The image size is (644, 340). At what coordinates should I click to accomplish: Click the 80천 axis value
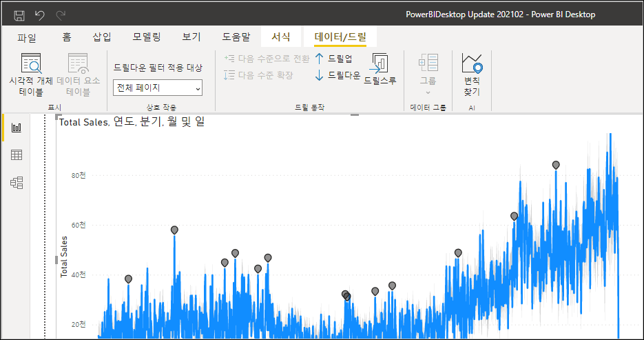[79, 176]
